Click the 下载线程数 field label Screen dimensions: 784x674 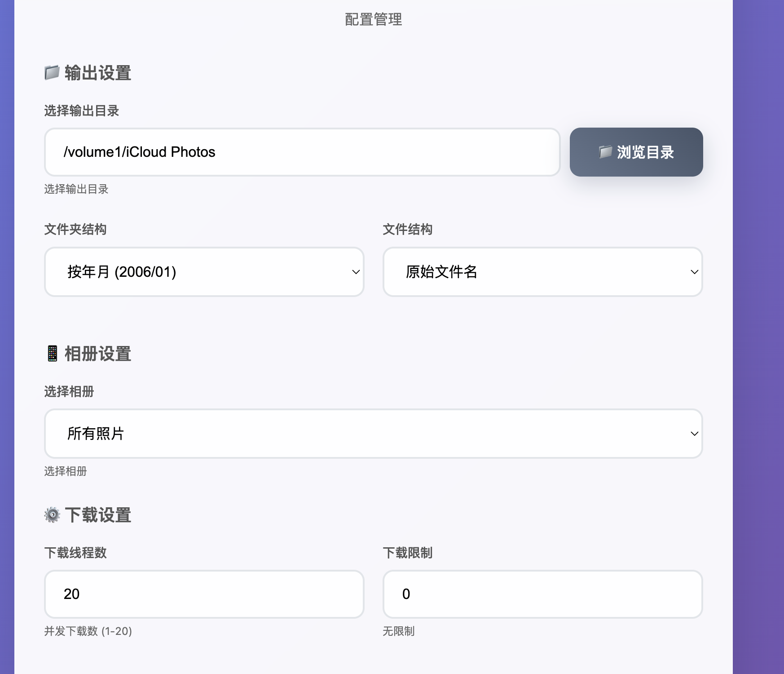click(x=75, y=553)
